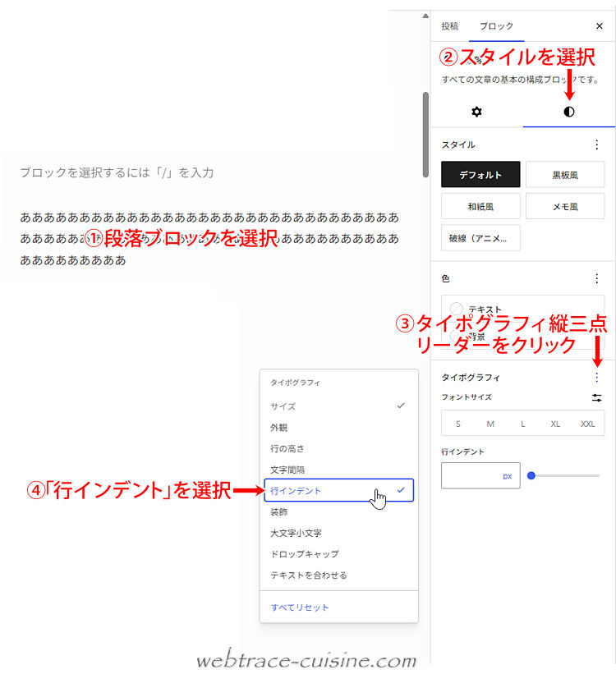The height and width of the screenshot is (674, 616).
Task: Toggle 行インデント menu item
Action: [339, 490]
